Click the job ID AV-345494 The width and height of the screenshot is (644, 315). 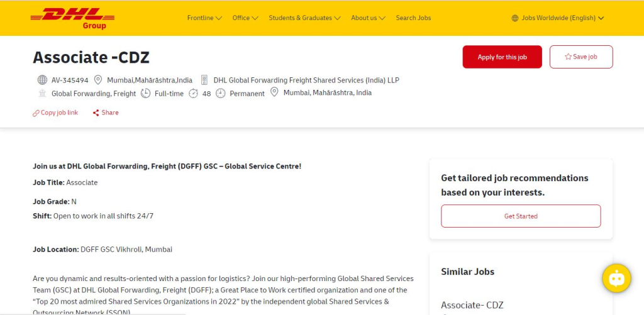[x=70, y=80]
